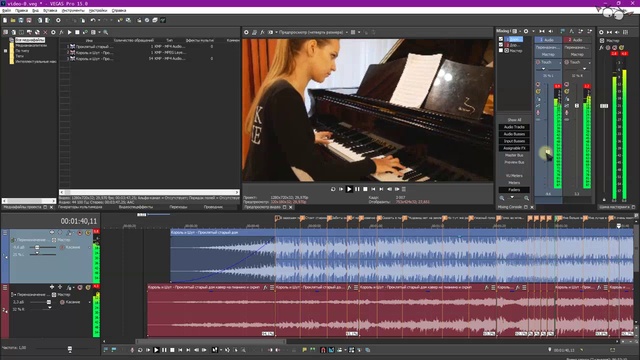
Task: Open the Справка menu
Action: tap(119, 10)
